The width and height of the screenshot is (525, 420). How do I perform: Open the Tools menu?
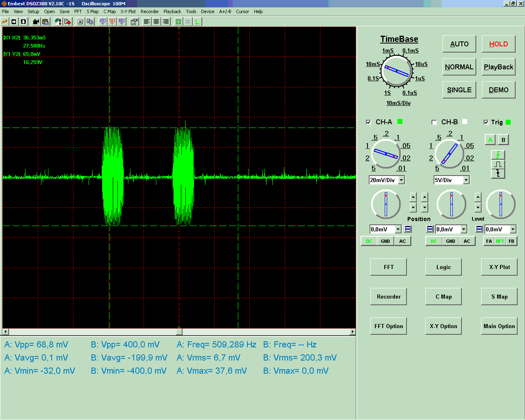tap(191, 11)
